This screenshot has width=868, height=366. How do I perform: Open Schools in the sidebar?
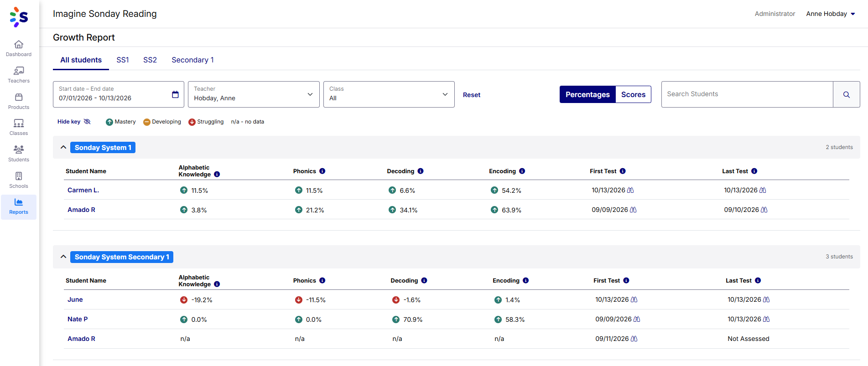(x=19, y=180)
